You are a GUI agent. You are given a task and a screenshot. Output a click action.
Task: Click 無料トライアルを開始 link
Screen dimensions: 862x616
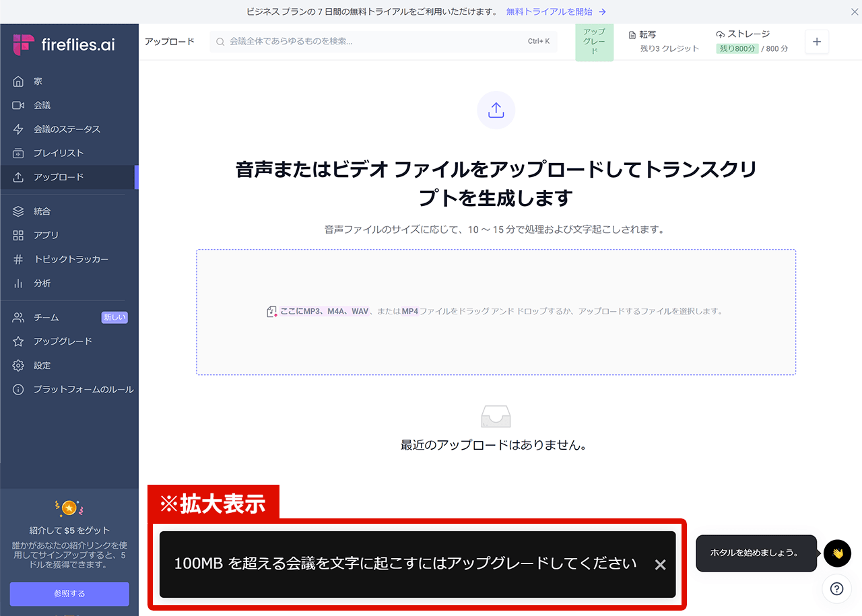tap(556, 11)
